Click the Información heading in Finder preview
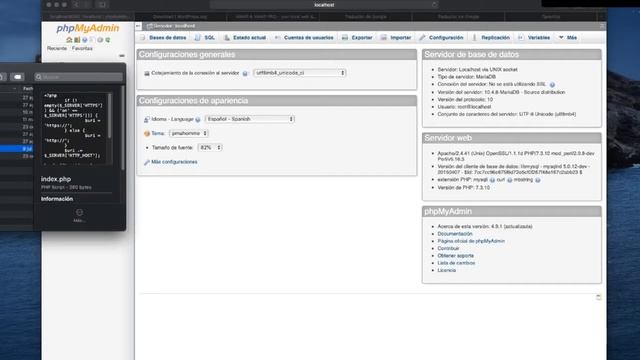 pyautogui.click(x=57, y=199)
